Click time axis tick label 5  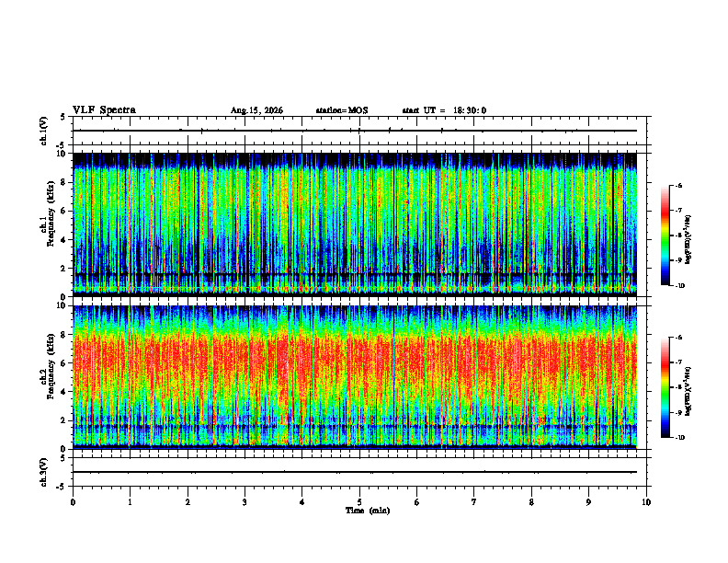coord(359,502)
